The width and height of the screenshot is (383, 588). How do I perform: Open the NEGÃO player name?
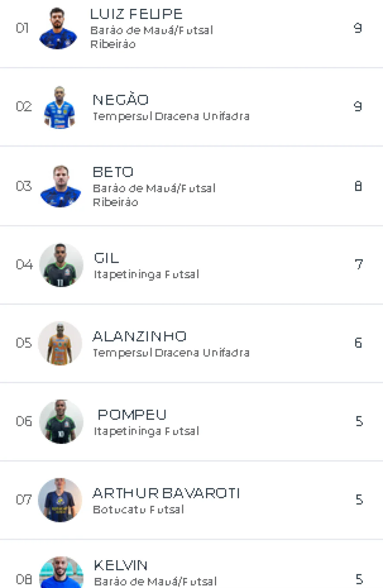coord(121,100)
